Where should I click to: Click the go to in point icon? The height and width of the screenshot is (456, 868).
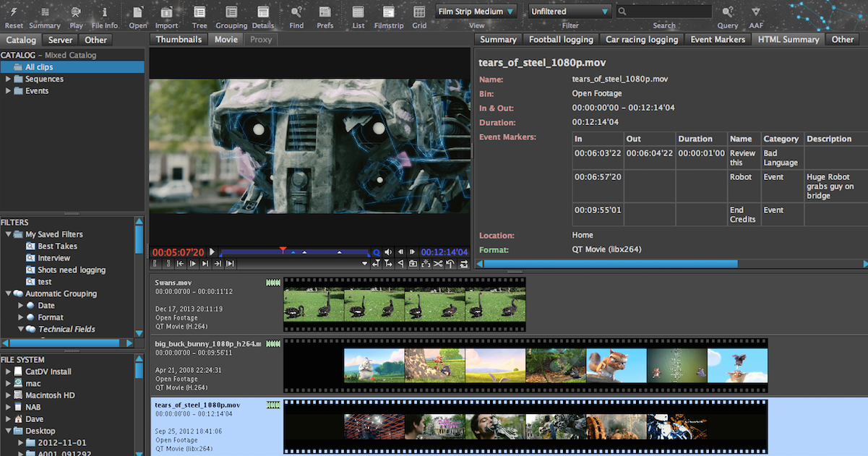[x=180, y=264]
